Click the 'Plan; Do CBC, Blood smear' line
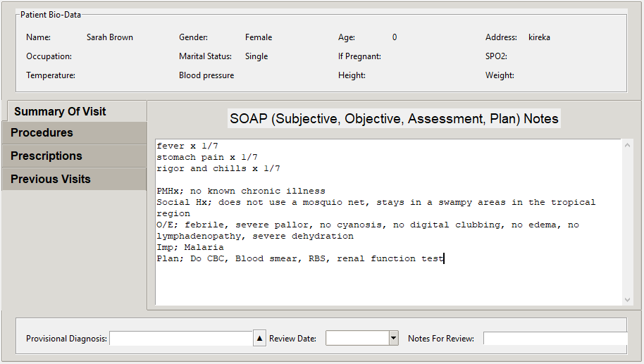The image size is (644, 364). tap(300, 258)
